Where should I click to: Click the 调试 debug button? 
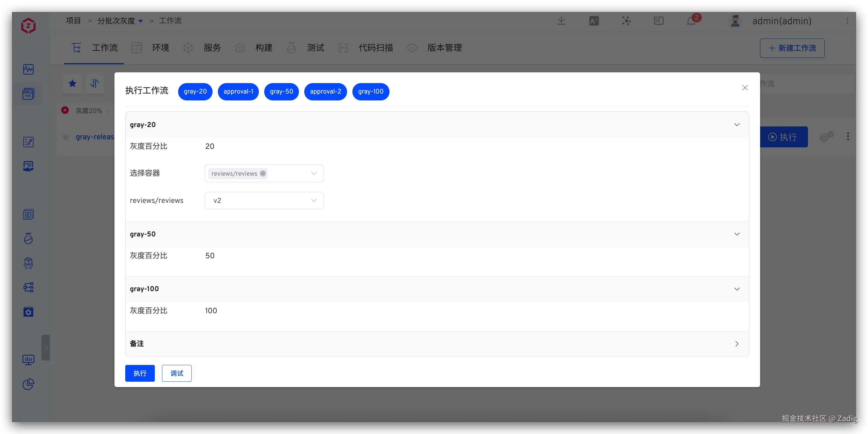(177, 373)
